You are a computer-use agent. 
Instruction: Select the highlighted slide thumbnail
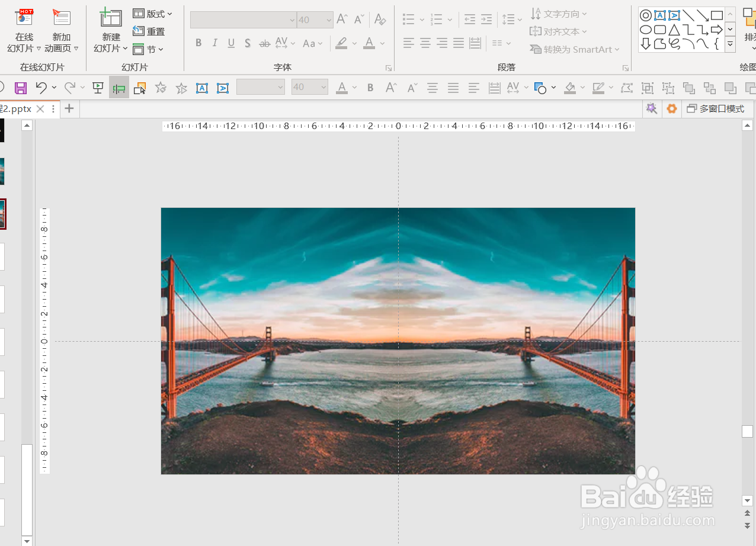[2, 214]
